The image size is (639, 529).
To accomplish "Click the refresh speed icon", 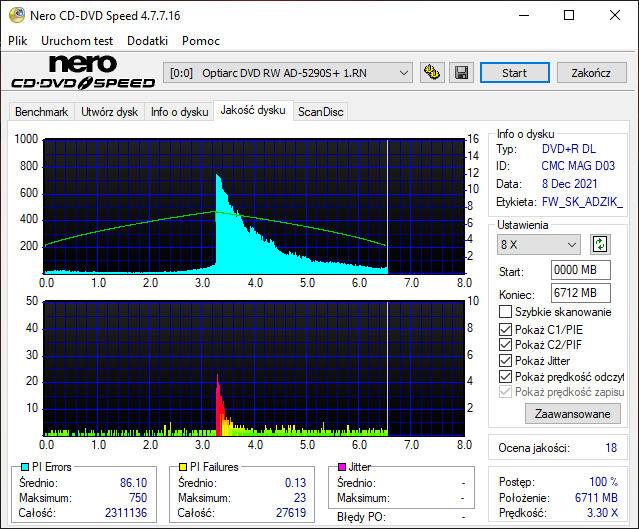I will click(x=600, y=245).
